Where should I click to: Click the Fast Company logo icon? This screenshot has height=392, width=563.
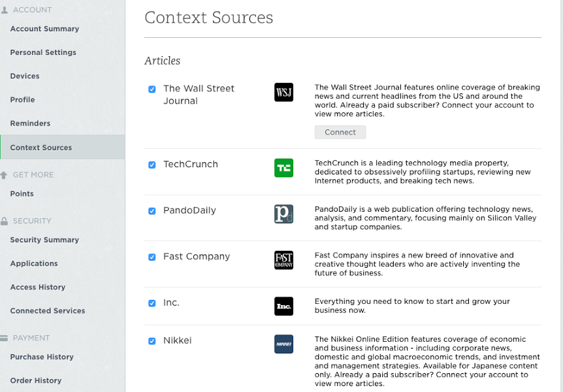click(283, 260)
